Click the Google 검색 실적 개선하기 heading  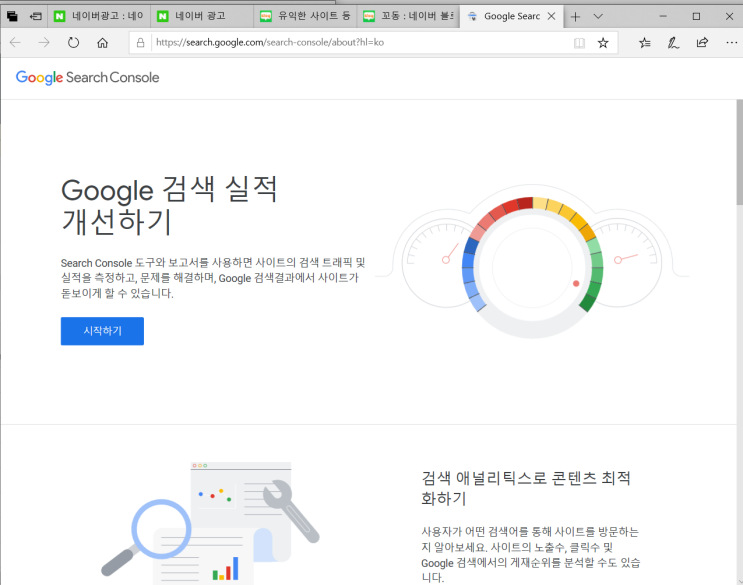pyautogui.click(x=169, y=205)
